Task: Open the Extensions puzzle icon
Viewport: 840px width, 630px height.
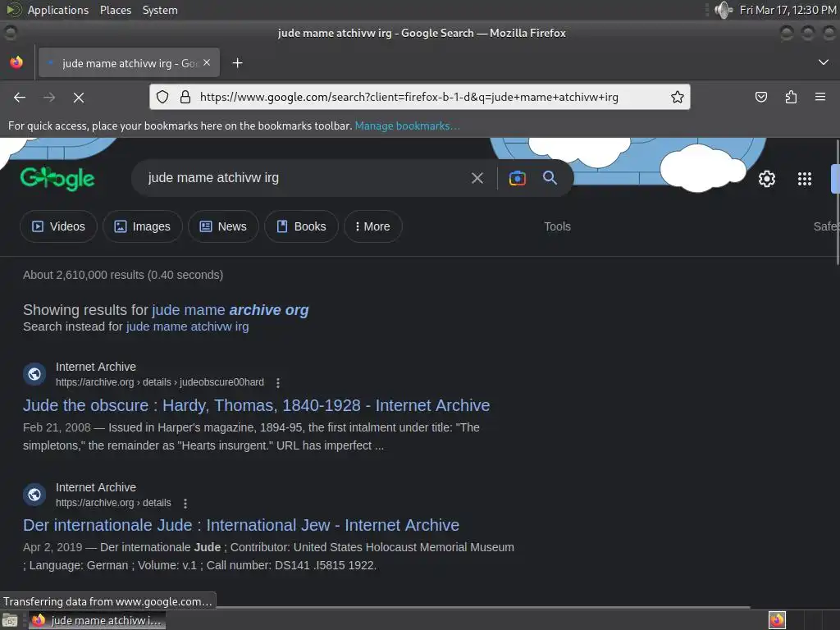Action: point(791,97)
